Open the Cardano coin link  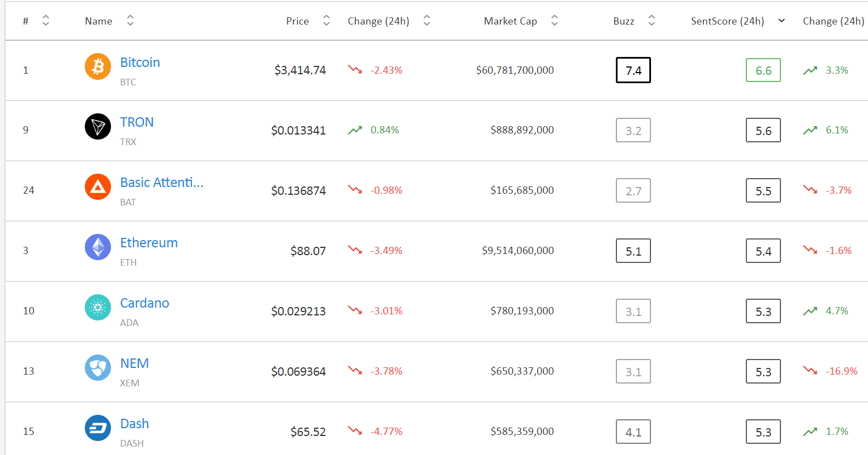[x=144, y=303]
